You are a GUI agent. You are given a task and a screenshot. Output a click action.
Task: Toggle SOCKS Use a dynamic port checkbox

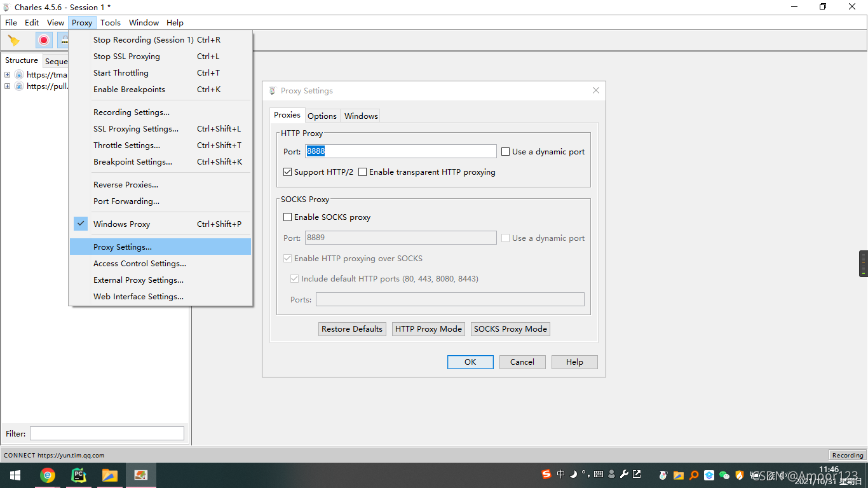click(x=506, y=238)
